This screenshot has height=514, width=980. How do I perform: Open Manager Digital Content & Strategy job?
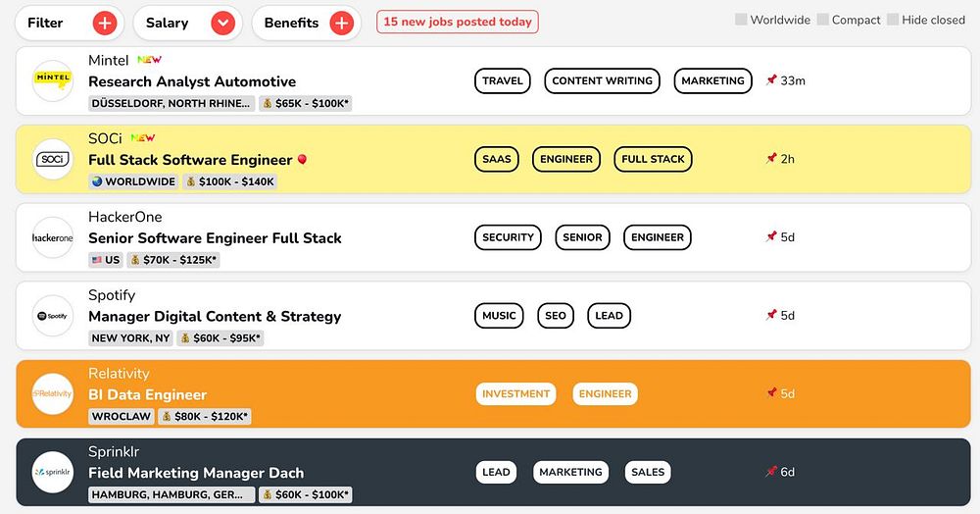pos(215,316)
